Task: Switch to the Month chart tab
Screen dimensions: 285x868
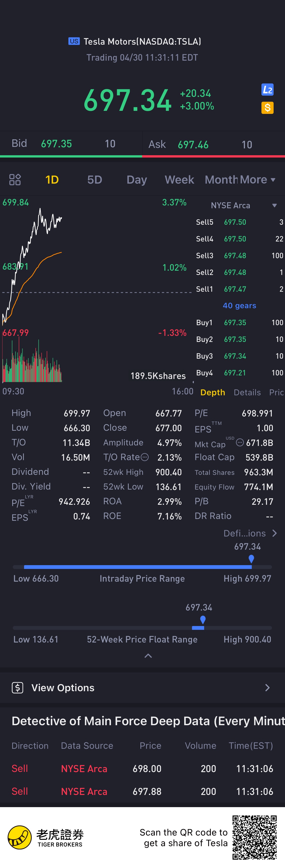Action: pyautogui.click(x=221, y=180)
